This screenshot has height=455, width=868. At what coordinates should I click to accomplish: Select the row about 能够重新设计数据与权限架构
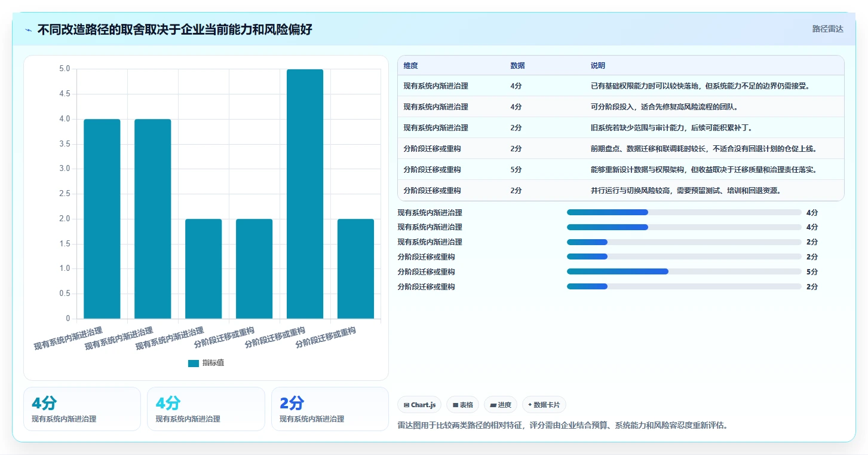point(621,169)
